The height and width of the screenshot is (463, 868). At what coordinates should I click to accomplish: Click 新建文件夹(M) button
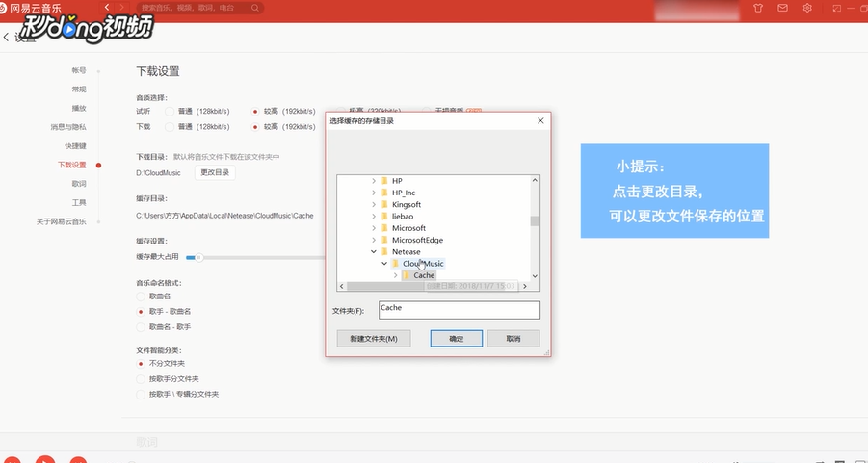tap(374, 339)
